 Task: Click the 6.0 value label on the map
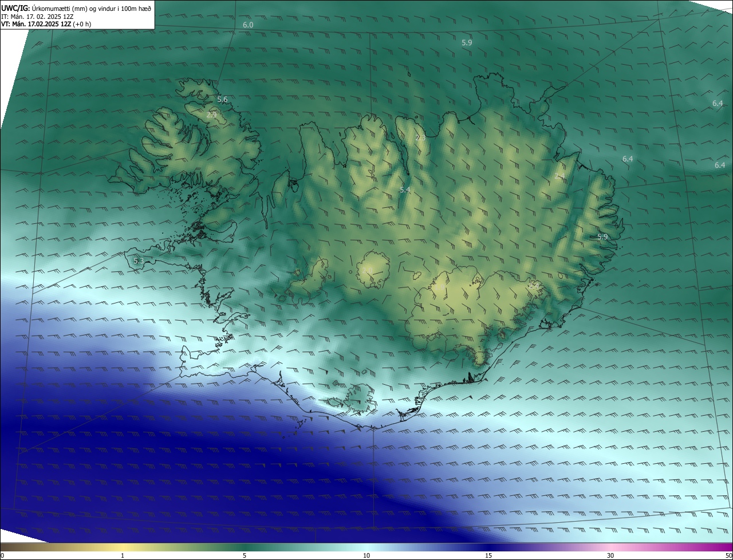[248, 25]
